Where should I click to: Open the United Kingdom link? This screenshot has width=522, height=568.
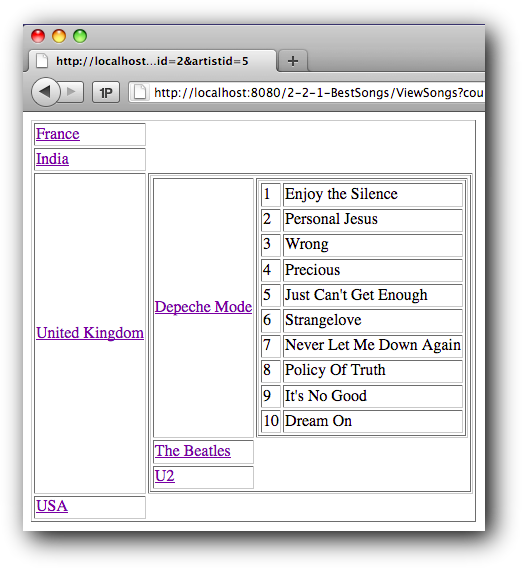(90, 333)
